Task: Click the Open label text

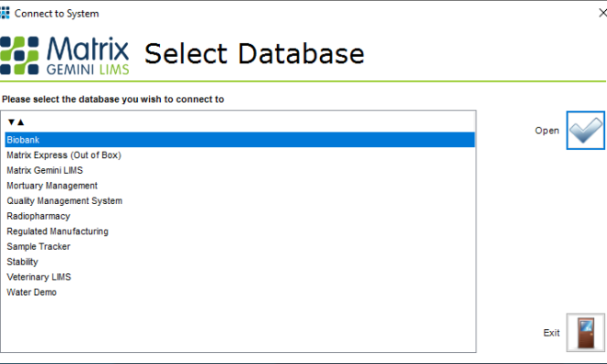Action: pyautogui.click(x=547, y=131)
